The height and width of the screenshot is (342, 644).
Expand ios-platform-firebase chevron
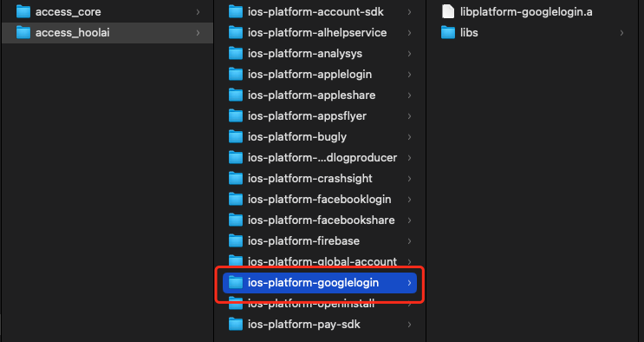pos(409,240)
